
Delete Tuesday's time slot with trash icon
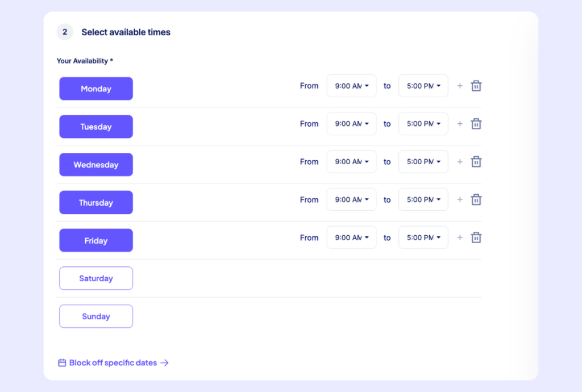(476, 123)
